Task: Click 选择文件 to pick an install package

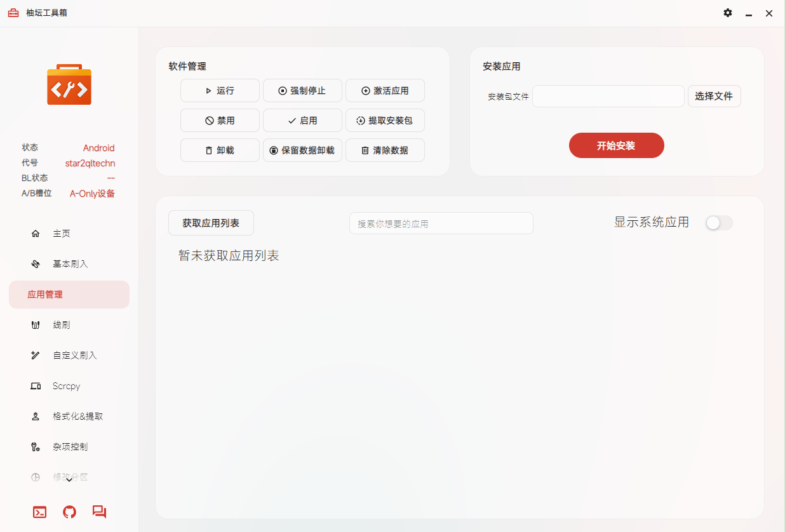Action: [x=714, y=96]
